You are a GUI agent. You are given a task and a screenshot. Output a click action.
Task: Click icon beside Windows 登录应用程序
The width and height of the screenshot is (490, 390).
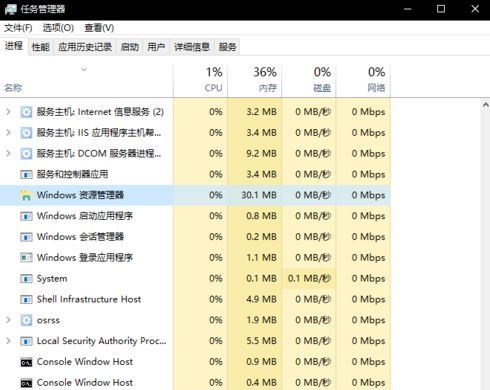(26, 258)
